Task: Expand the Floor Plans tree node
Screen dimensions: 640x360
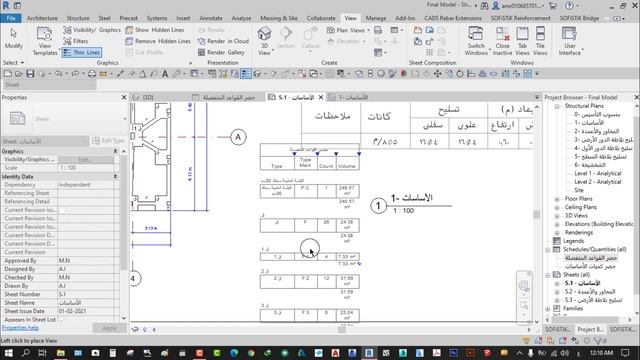Action: coord(557,199)
